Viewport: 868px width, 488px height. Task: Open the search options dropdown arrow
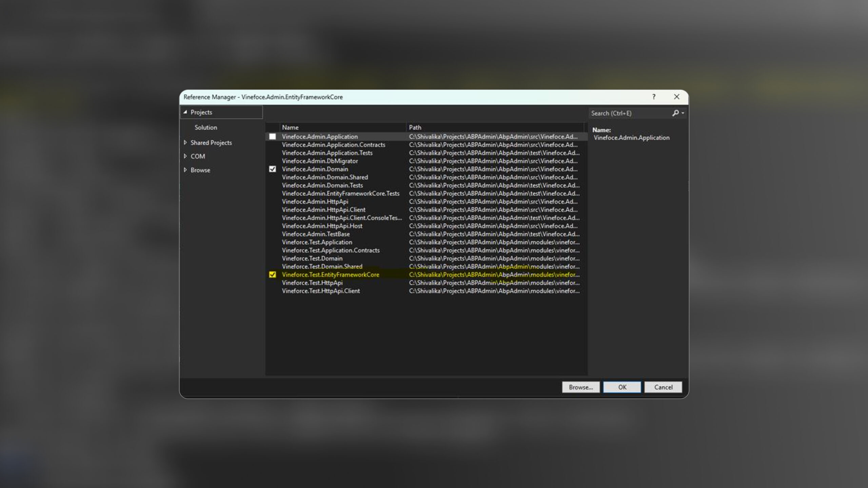[683, 113]
